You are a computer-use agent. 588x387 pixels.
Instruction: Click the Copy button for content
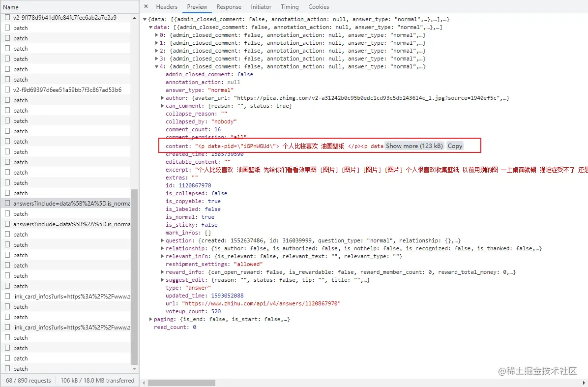[455, 146]
